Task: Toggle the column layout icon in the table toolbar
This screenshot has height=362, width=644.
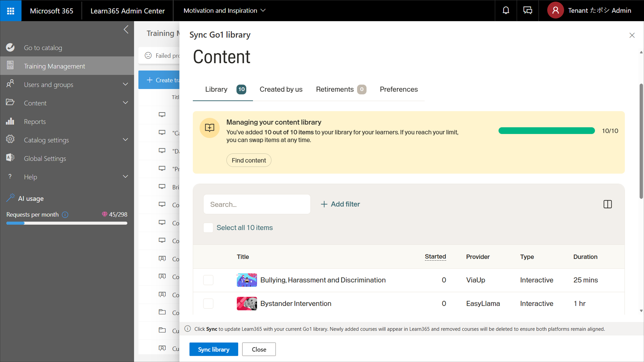Action: [607, 204]
